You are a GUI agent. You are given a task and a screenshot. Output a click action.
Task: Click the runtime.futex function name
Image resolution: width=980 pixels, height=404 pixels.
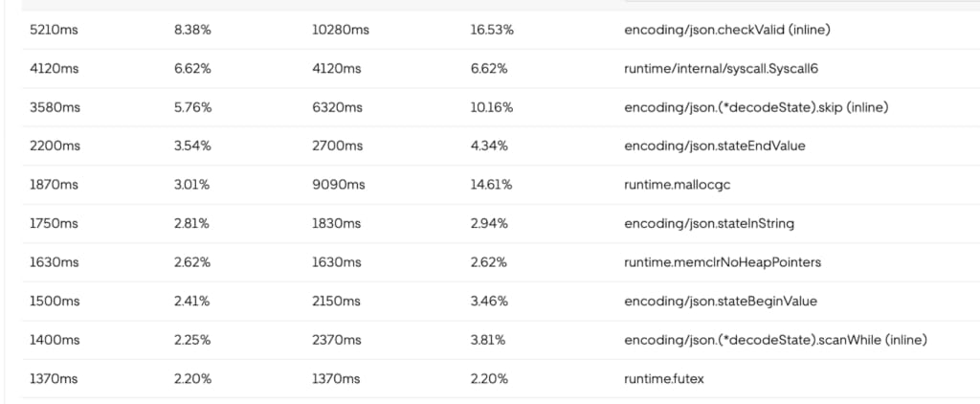coord(664,378)
